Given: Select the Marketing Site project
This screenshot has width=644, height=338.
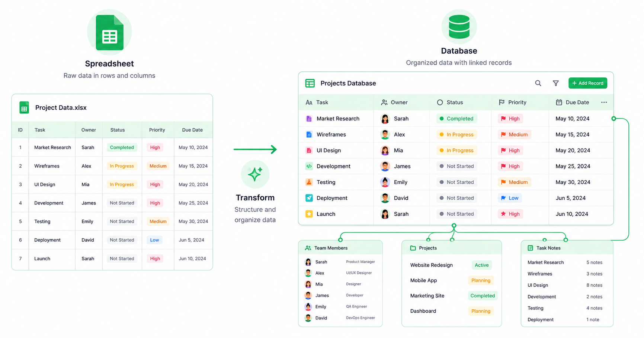Looking at the screenshot, I should (x=427, y=296).
